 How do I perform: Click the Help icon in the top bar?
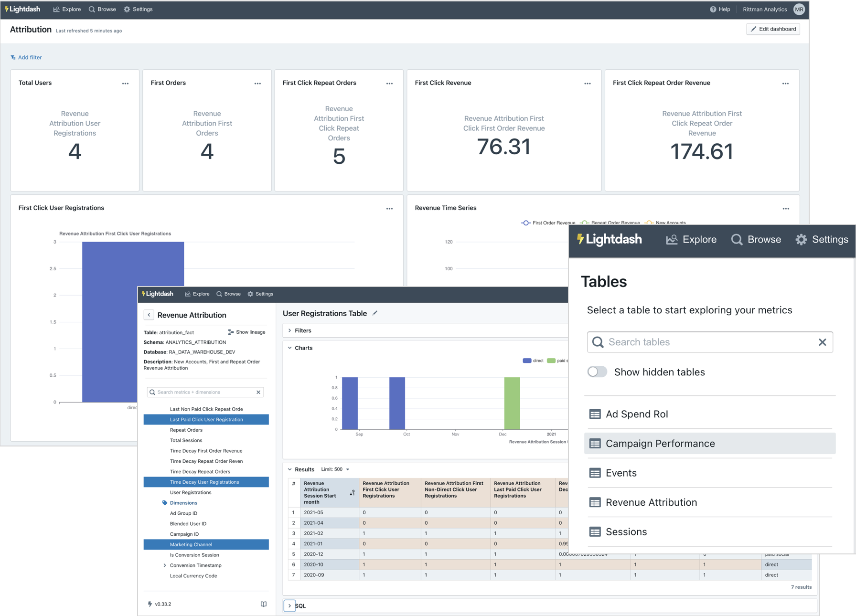pos(714,9)
